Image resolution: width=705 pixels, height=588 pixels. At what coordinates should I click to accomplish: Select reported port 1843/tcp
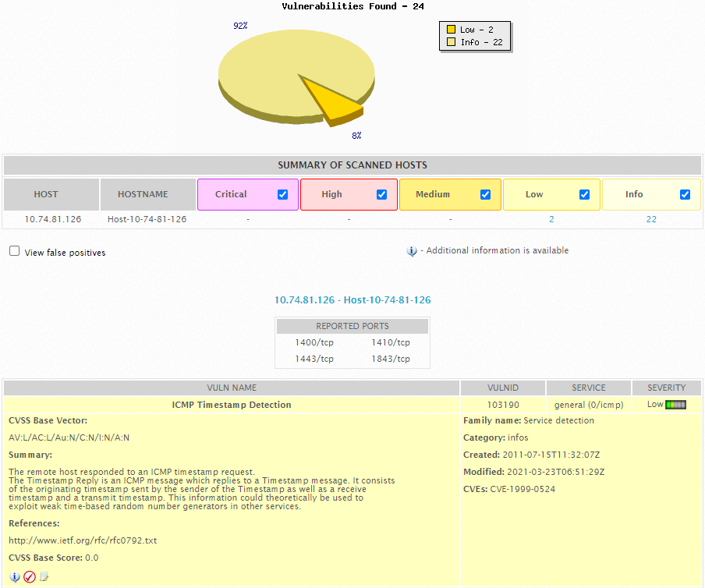391,359
